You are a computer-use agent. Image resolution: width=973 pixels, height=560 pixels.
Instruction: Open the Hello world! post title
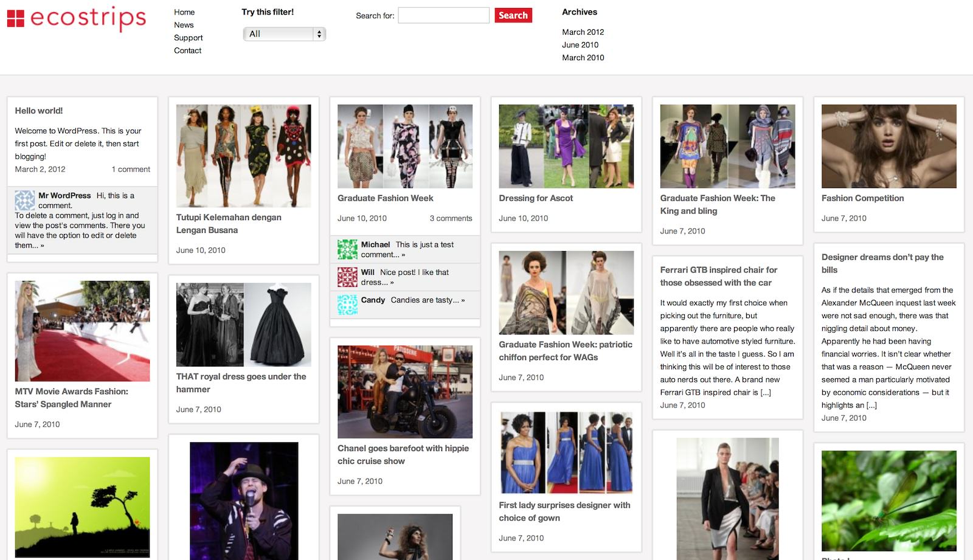coord(39,111)
